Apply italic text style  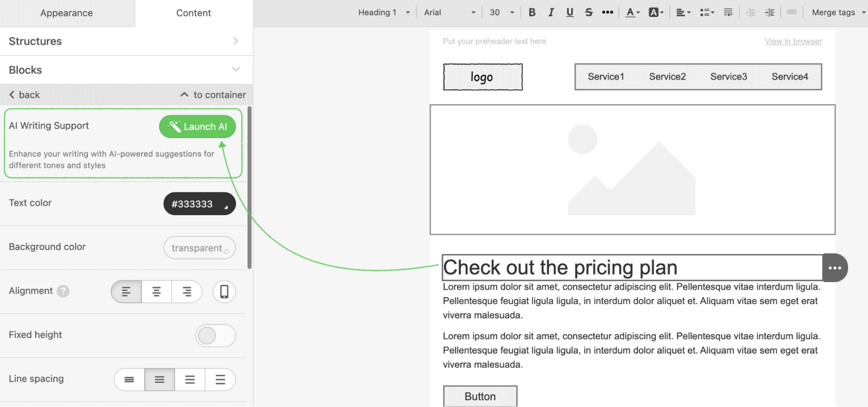(x=551, y=13)
